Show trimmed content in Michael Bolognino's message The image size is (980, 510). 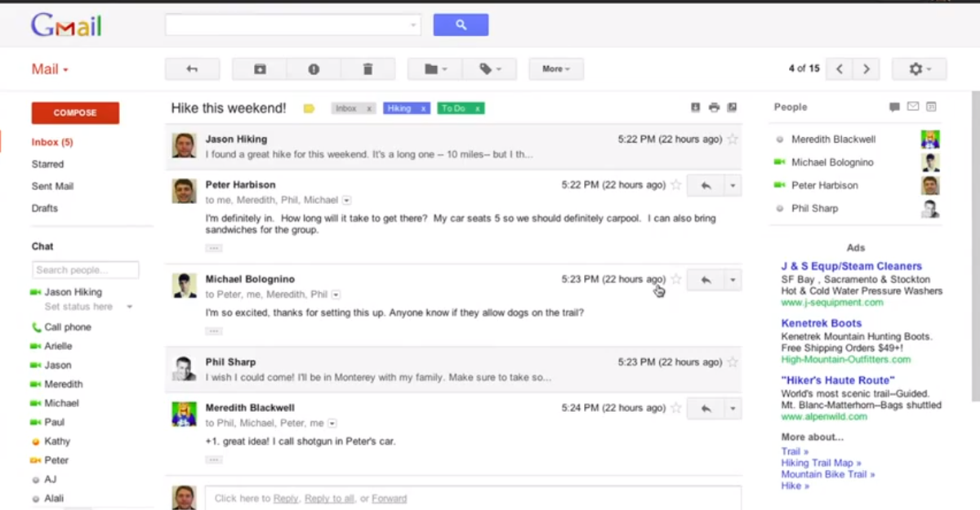(214, 331)
